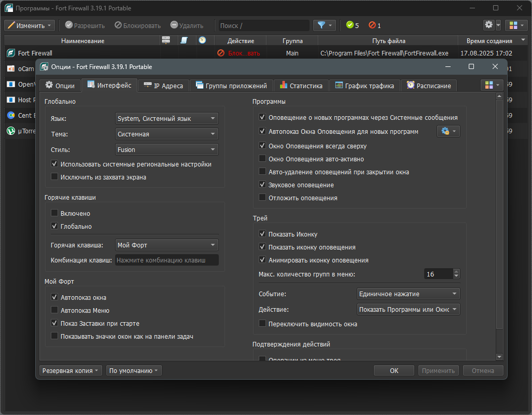
Task: Click the page column header icon
Action: (184, 40)
